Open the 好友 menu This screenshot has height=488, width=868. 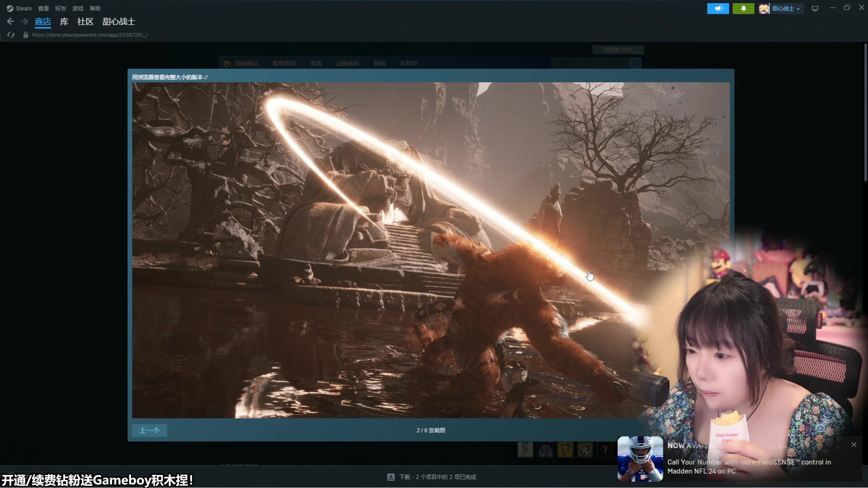(x=61, y=8)
